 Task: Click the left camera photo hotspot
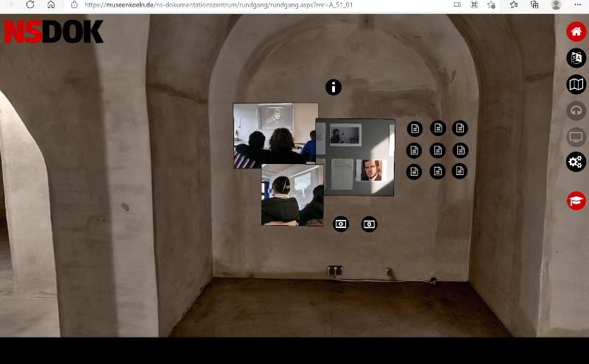tap(341, 224)
